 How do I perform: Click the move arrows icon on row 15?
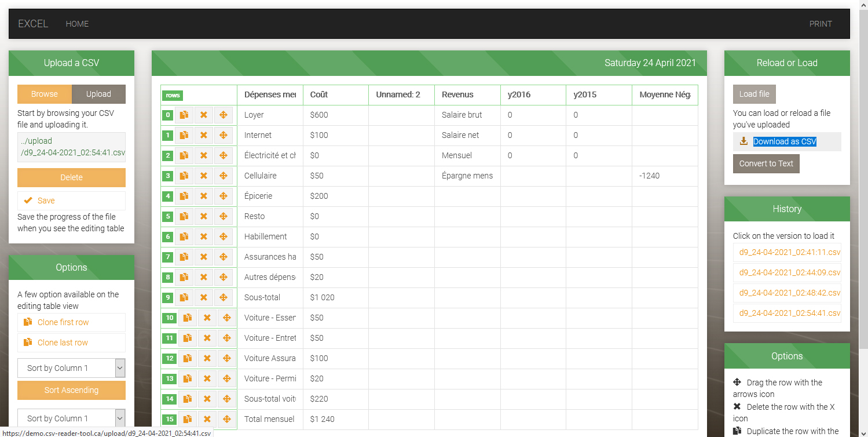tap(227, 419)
